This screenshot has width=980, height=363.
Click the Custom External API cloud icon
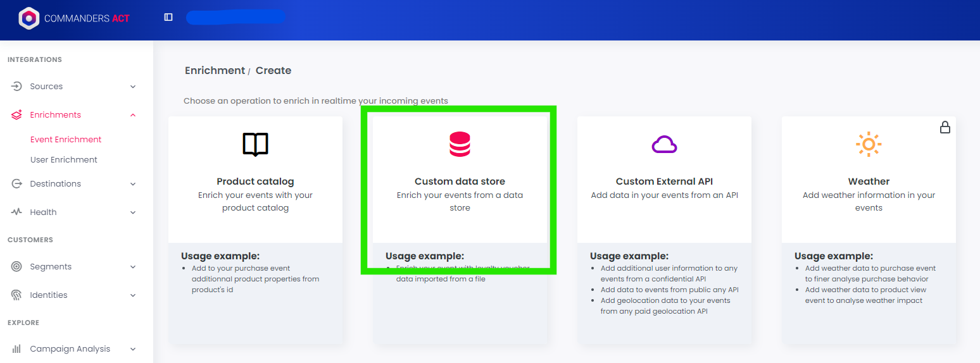(x=664, y=145)
